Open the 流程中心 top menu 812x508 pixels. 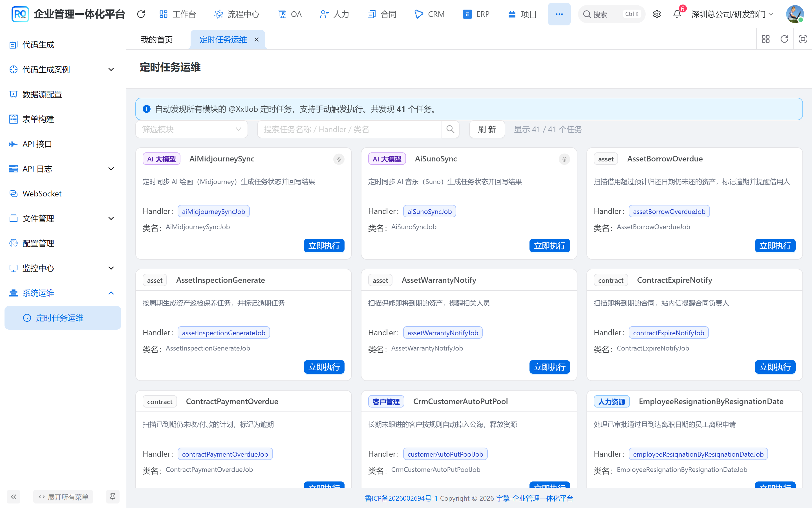237,14
